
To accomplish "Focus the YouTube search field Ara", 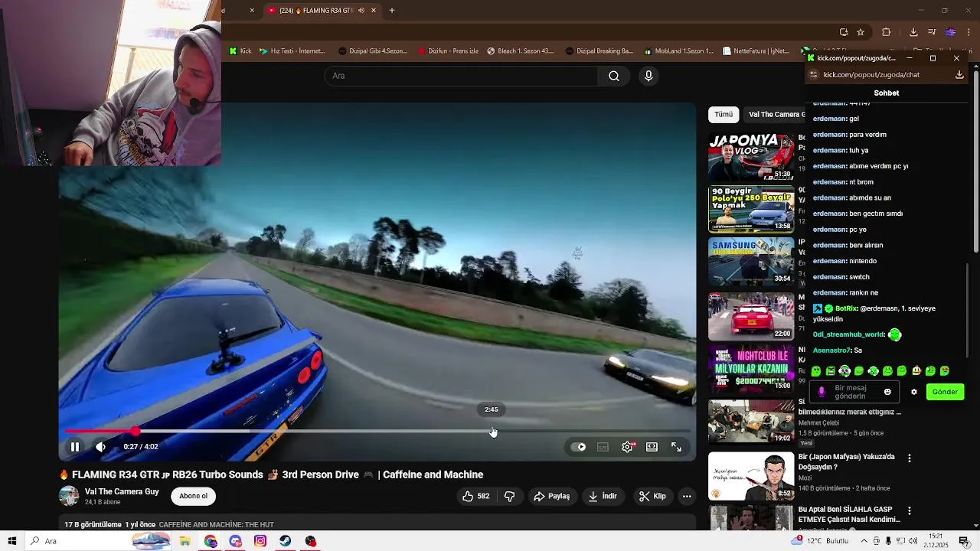I will [462, 76].
